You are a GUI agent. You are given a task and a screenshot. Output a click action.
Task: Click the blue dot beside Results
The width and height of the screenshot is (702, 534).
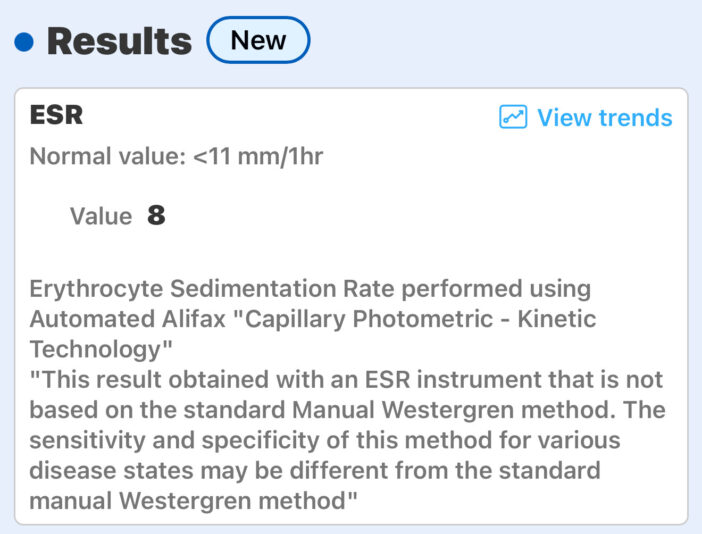(x=24, y=42)
